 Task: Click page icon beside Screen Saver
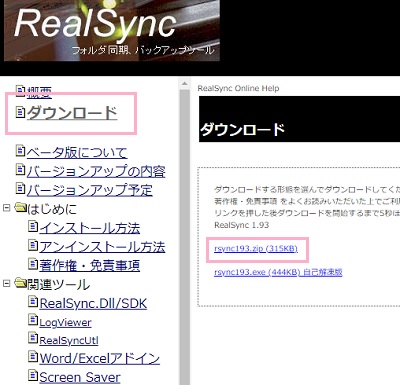tap(33, 376)
